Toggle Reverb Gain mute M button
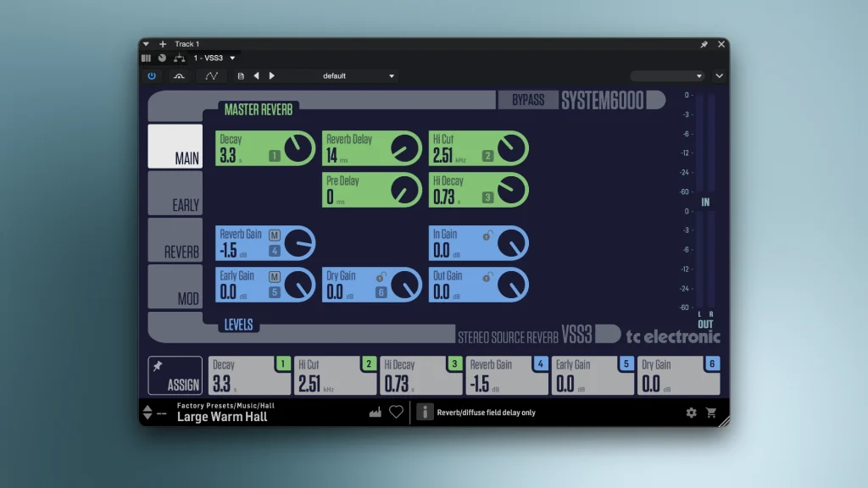This screenshot has width=868, height=488. coord(274,236)
